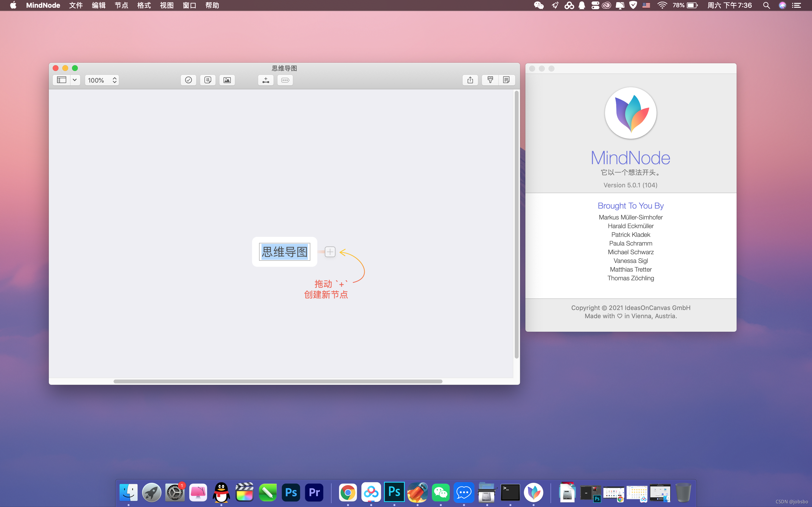Click the add image toolbar icon
The width and height of the screenshot is (812, 507).
click(227, 80)
